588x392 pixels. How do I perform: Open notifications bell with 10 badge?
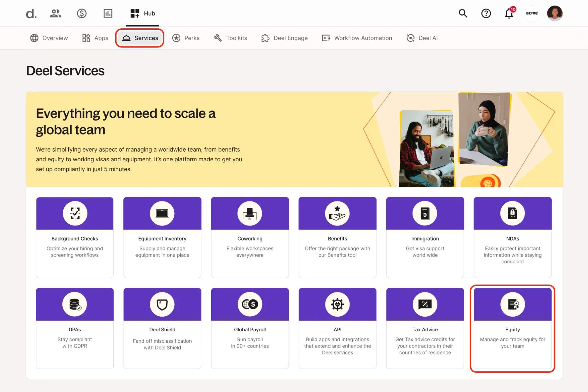coord(510,13)
